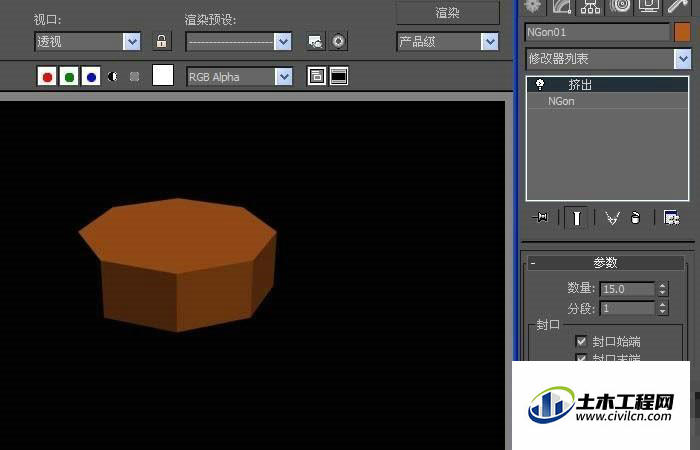The width and height of the screenshot is (700, 450).
Task: Toggle the 封口始端 cap start checkbox
Action: [581, 342]
